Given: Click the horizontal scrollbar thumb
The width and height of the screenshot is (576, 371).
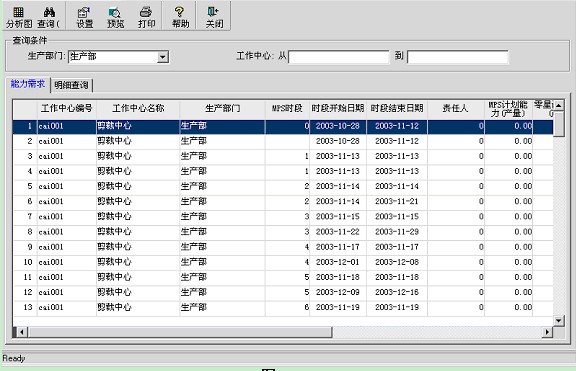Looking at the screenshot, I should tap(180, 332).
